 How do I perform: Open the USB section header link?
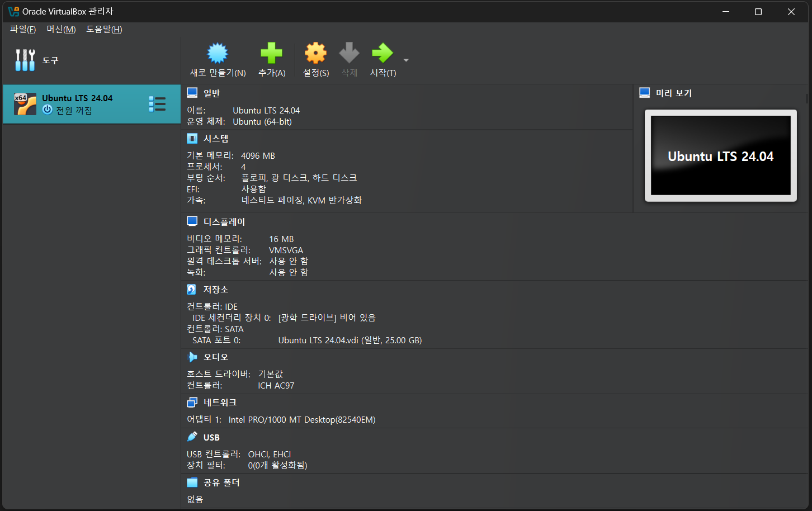[x=211, y=437]
